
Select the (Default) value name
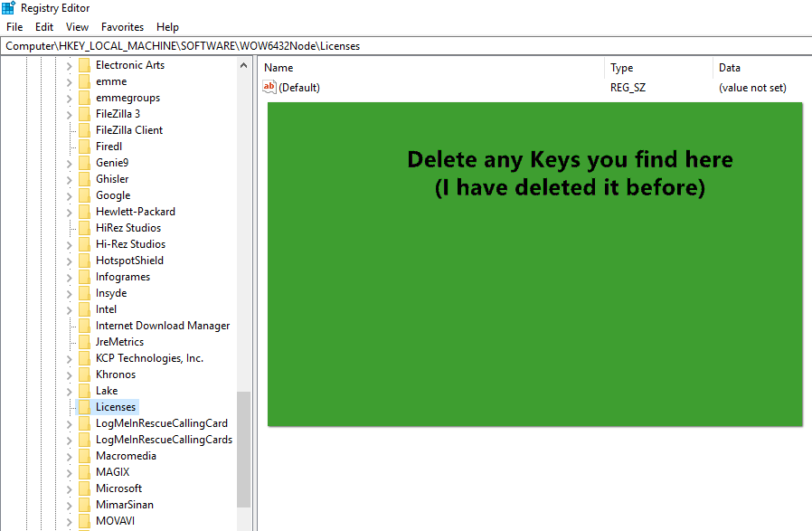tap(298, 88)
